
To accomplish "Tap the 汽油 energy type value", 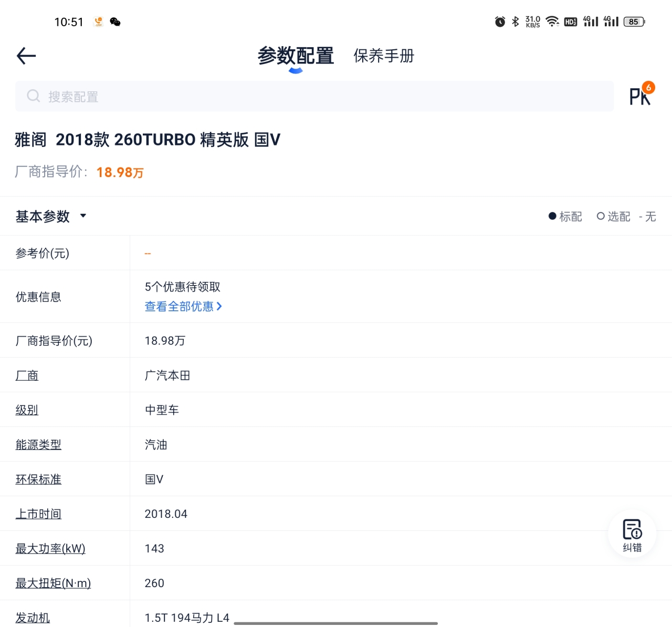I will tap(156, 445).
